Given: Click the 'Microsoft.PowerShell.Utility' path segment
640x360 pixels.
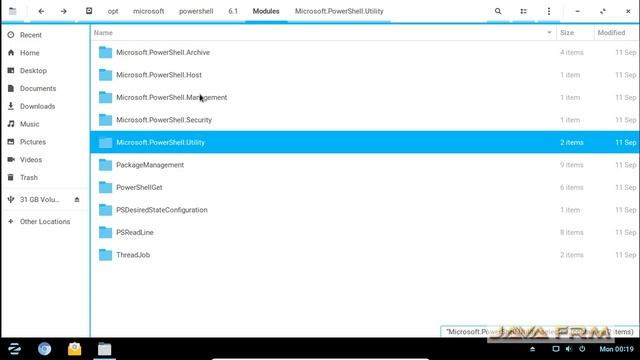Looking at the screenshot, I should pyautogui.click(x=339, y=11).
